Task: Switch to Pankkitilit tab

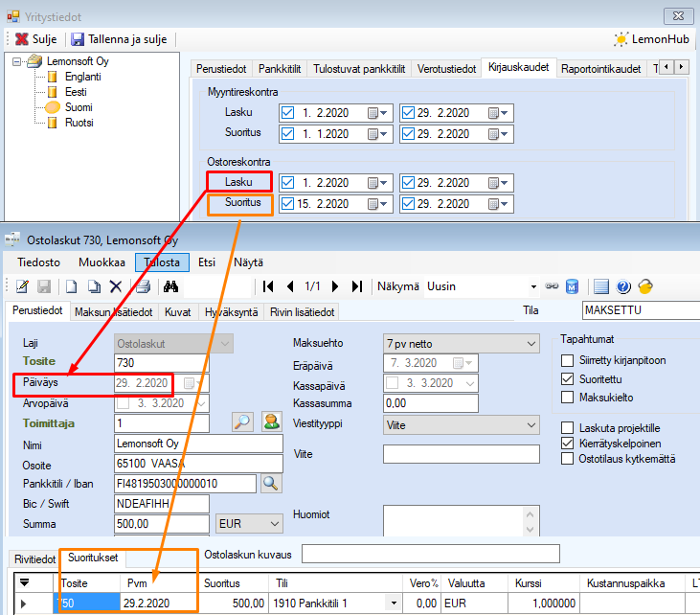Action: click(280, 69)
